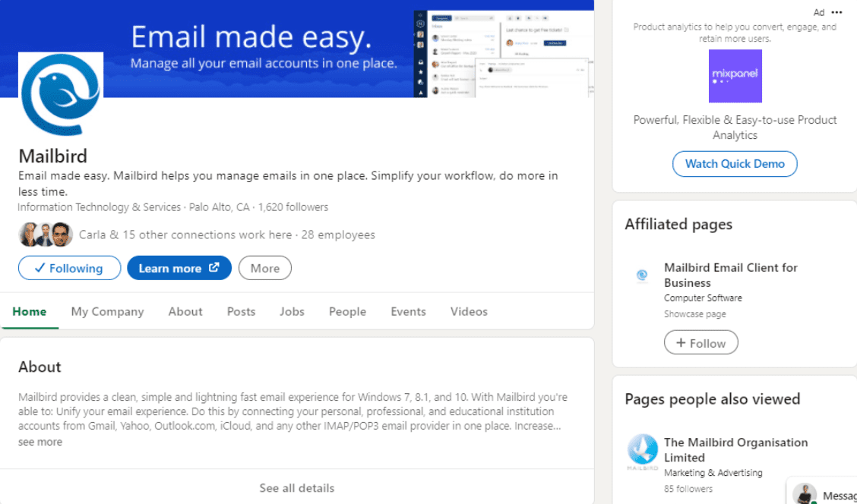Image resolution: width=857 pixels, height=504 pixels.
Task: Switch to the My Company tab
Action: 108,311
